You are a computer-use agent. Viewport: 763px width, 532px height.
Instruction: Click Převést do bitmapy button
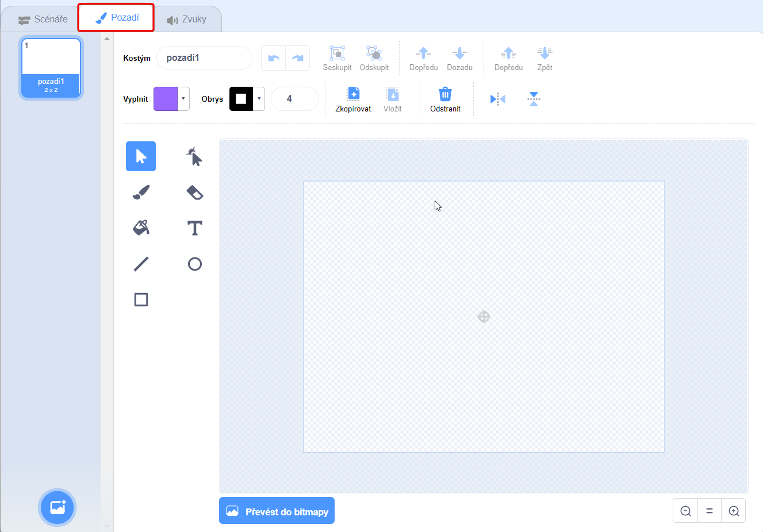[x=277, y=511]
